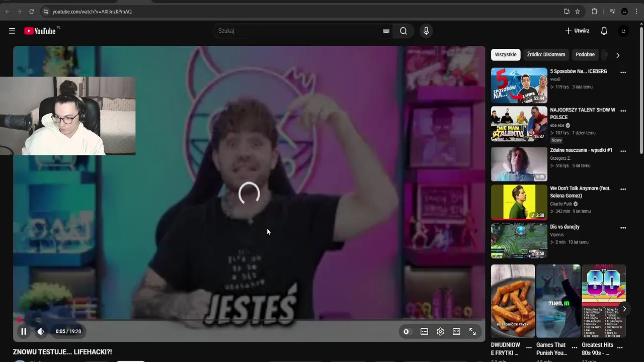
Task: Open Greatest Hits 80s 90s short thumbnail
Action: (x=604, y=301)
